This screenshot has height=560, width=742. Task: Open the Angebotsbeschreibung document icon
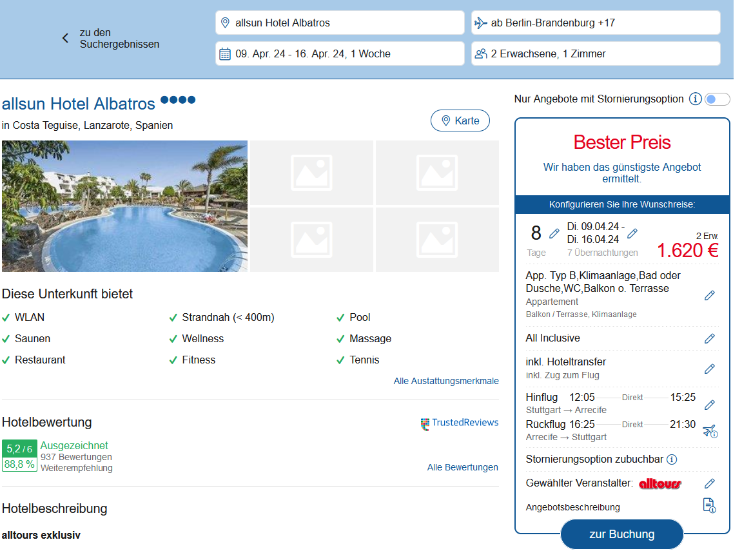[x=709, y=506]
